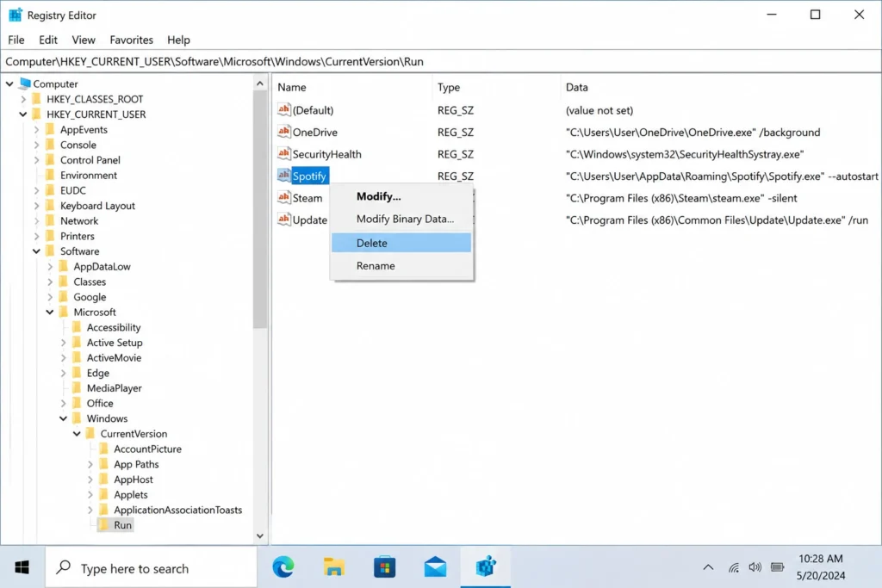Collapse the CurrentVersion key
This screenshot has width=882, height=588.
click(77, 433)
